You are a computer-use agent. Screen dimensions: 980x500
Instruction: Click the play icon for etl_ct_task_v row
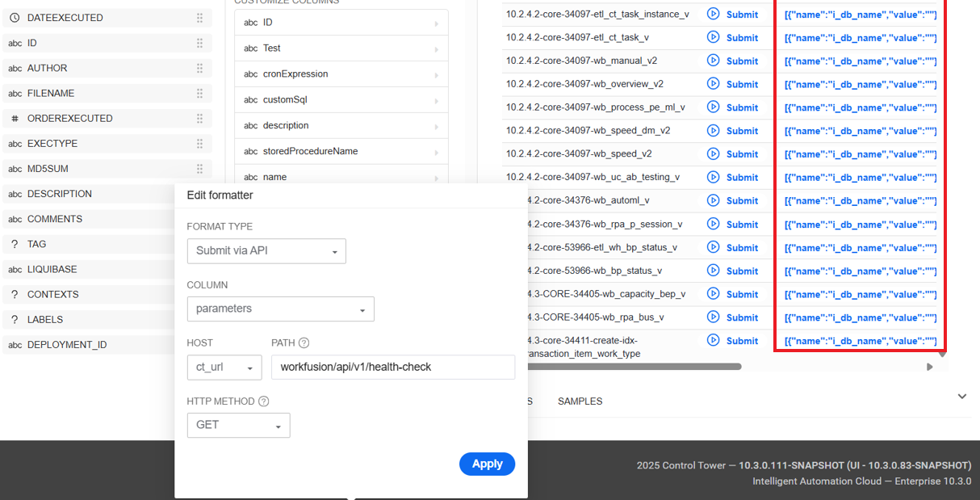tap(713, 37)
